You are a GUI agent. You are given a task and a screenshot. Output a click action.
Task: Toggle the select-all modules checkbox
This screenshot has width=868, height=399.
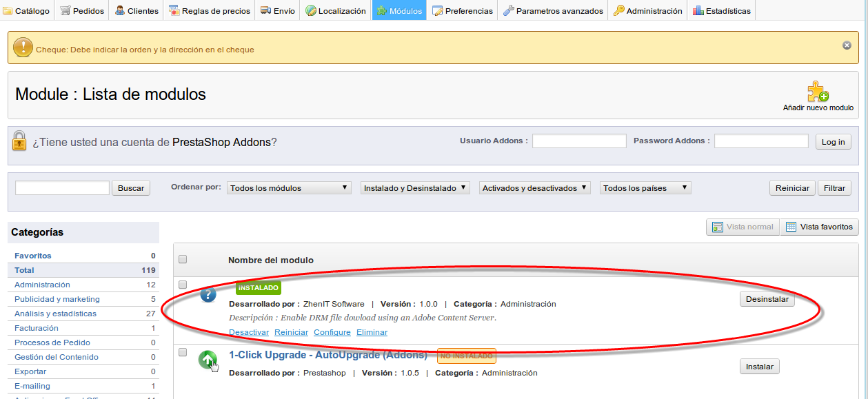click(183, 260)
